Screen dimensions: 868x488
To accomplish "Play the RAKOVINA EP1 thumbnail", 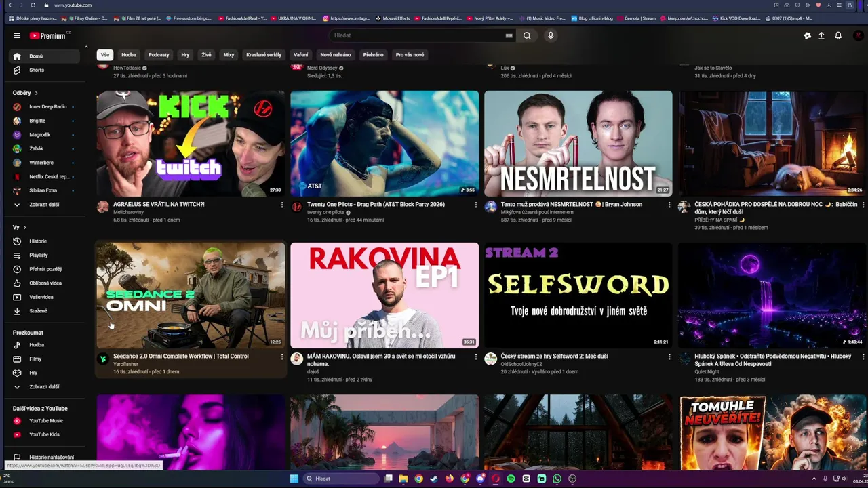I will pyautogui.click(x=384, y=296).
